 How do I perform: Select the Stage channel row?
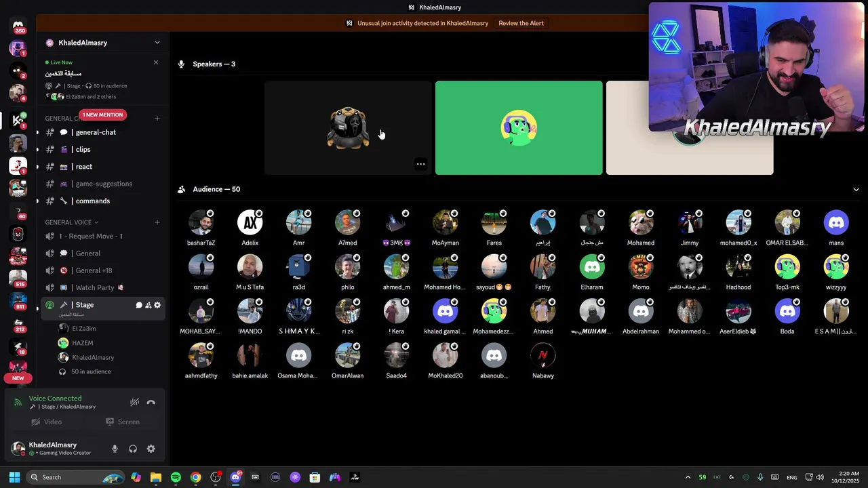coord(102,308)
